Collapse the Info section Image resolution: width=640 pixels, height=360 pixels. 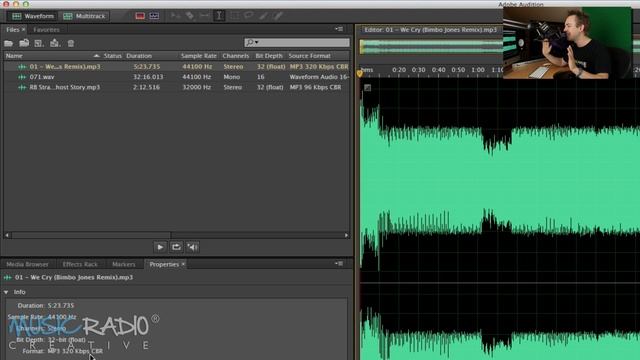click(x=6, y=292)
